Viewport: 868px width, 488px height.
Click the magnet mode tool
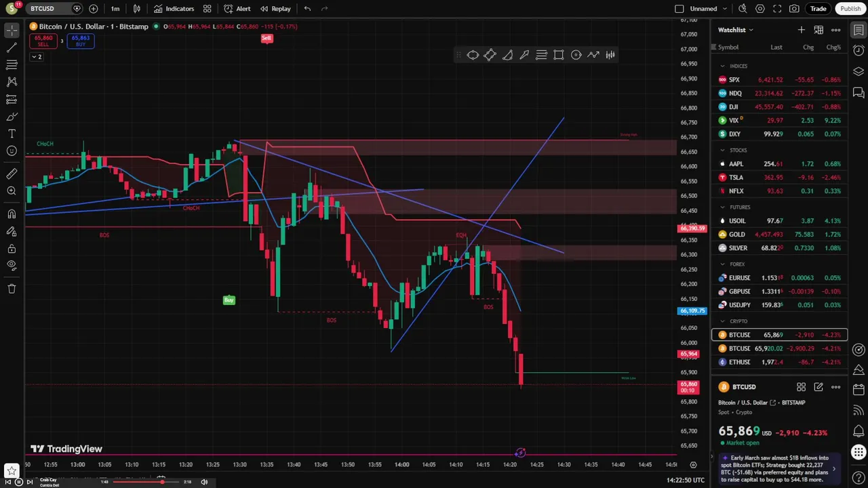(12, 214)
